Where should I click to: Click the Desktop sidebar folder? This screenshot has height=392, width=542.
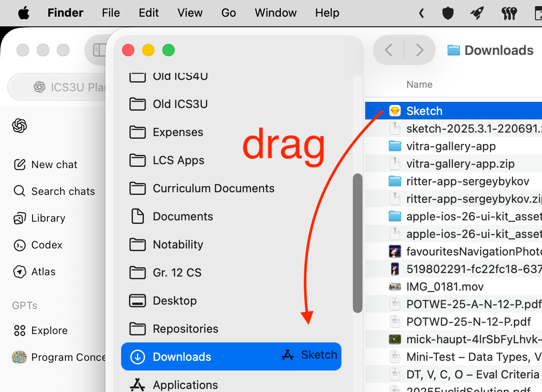click(174, 301)
